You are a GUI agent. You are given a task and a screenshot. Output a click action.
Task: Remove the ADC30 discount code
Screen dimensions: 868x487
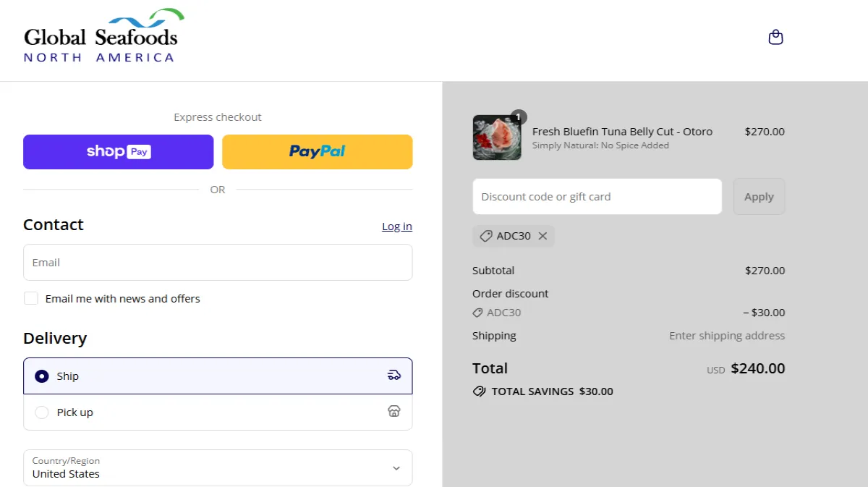pos(543,235)
